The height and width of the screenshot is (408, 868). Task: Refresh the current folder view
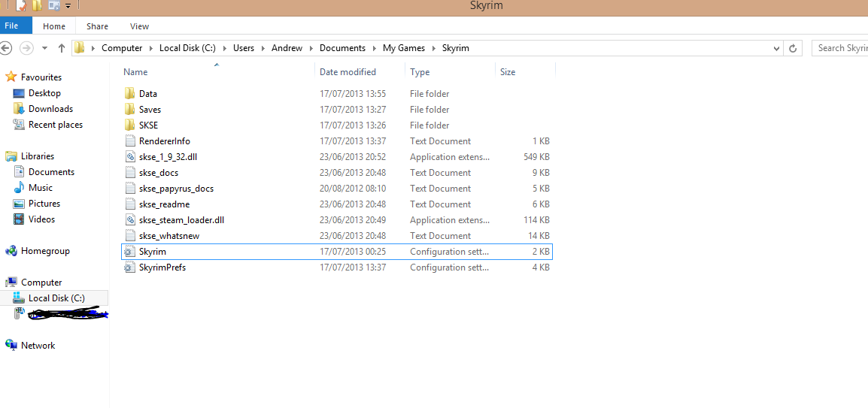pyautogui.click(x=793, y=48)
